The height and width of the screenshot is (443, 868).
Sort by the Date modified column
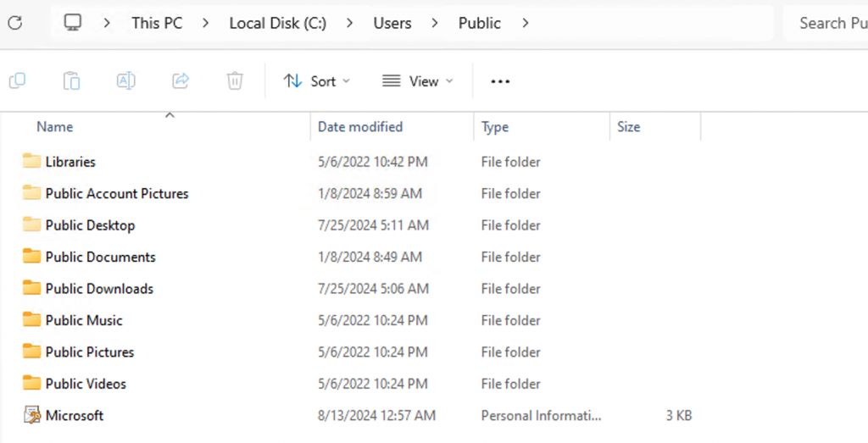click(360, 127)
